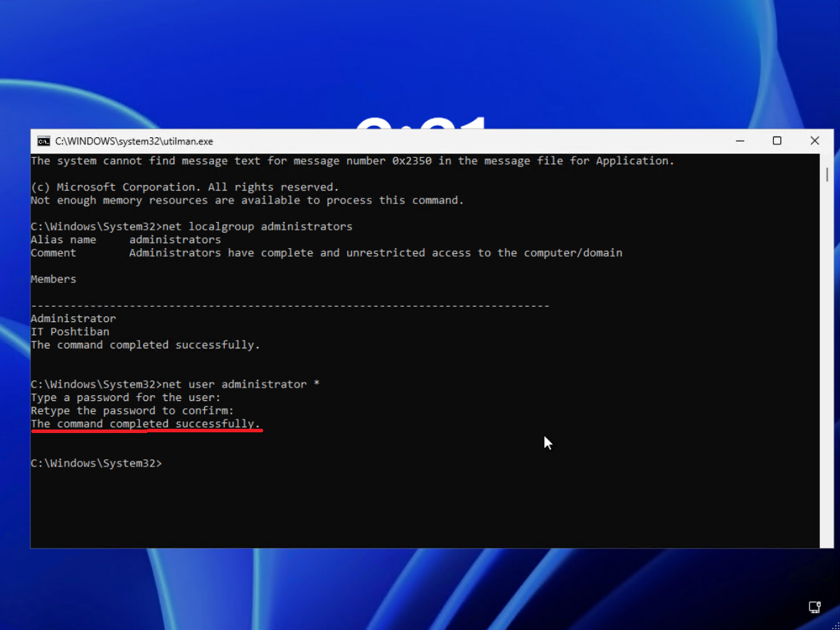The width and height of the screenshot is (840, 630).
Task: Click the Command Prompt icon in title bar
Action: [x=43, y=141]
